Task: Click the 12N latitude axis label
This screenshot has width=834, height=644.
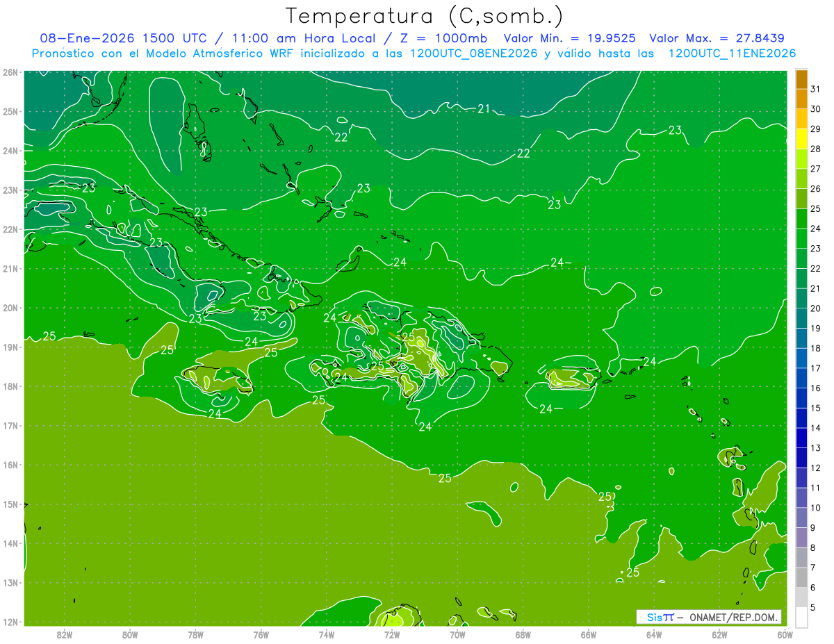Action: click(10, 622)
